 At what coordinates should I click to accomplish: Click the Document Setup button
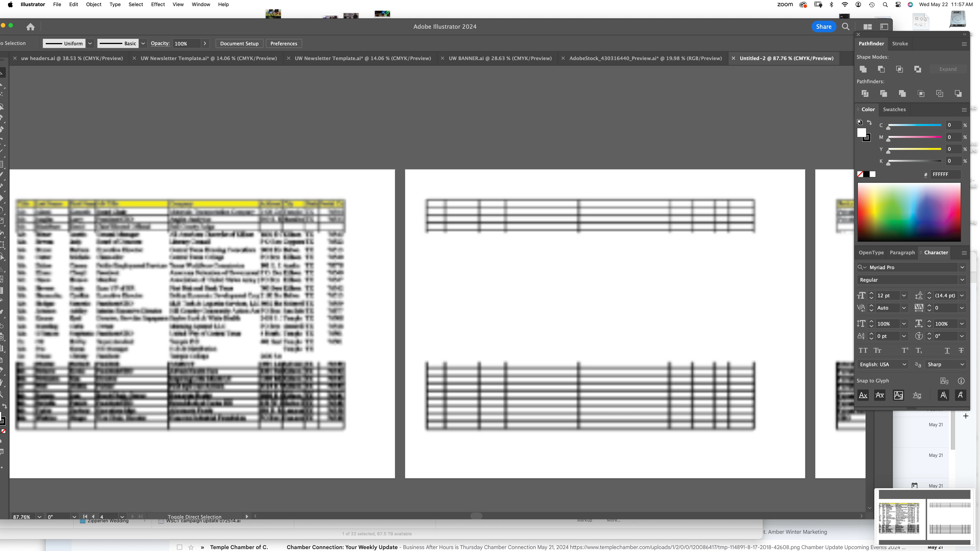pos(239,43)
